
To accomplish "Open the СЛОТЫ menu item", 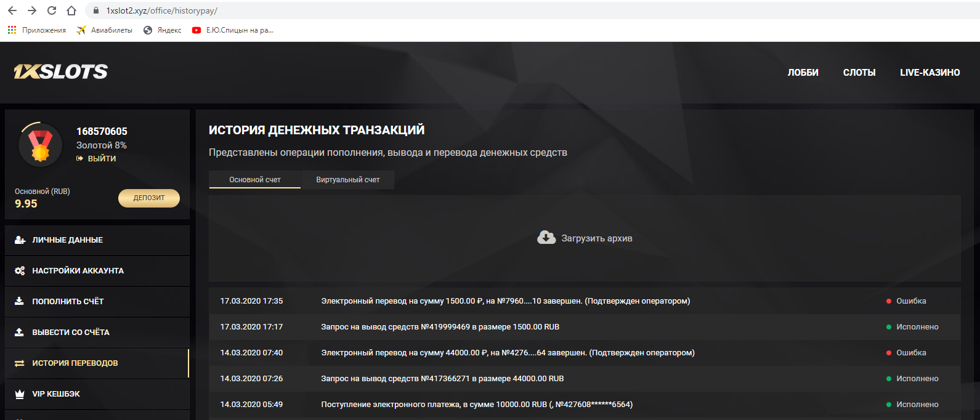I will click(859, 73).
